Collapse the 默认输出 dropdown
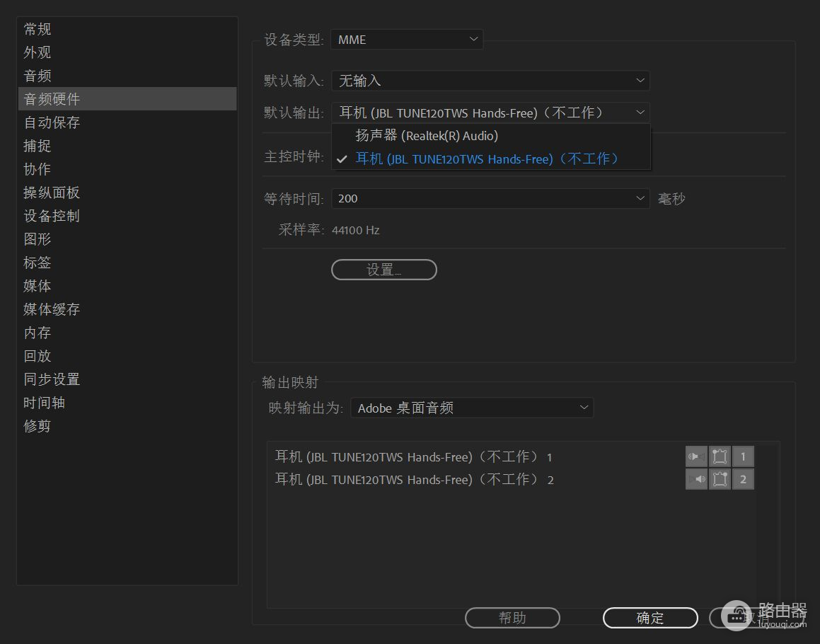The width and height of the screenshot is (820, 644). point(490,113)
